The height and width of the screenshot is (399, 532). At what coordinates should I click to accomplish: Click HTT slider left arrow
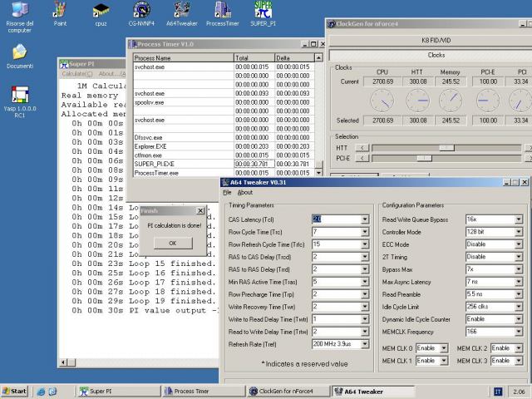click(x=362, y=148)
